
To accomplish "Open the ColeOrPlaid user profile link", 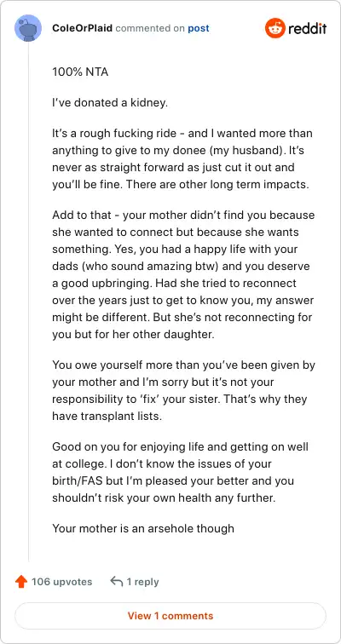I will (x=82, y=28).
